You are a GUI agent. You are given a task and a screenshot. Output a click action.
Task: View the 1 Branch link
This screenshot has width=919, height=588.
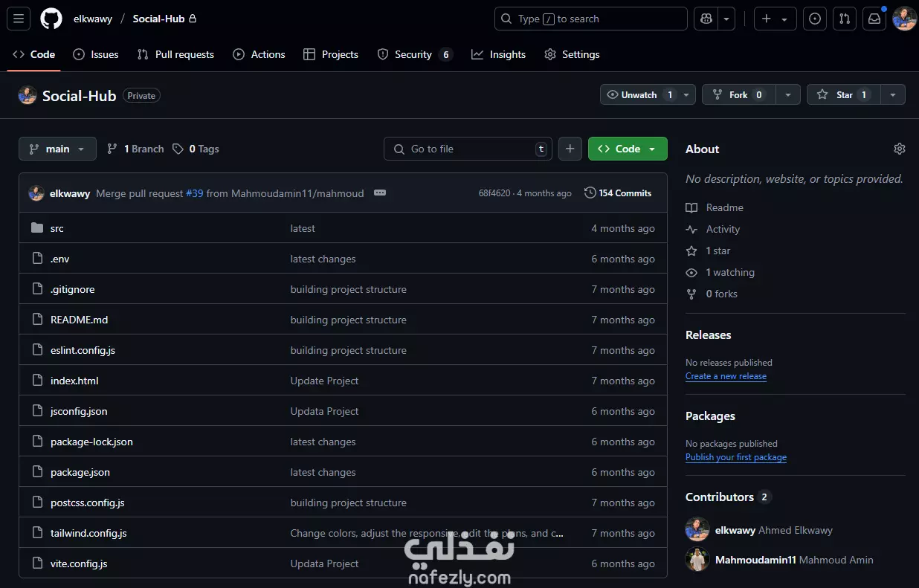(135, 149)
